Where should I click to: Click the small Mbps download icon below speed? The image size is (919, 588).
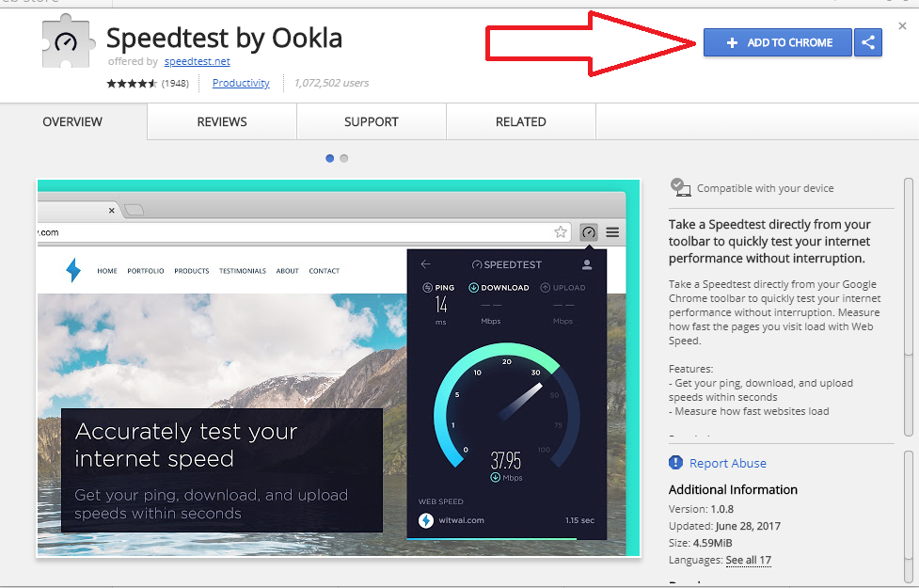point(496,478)
